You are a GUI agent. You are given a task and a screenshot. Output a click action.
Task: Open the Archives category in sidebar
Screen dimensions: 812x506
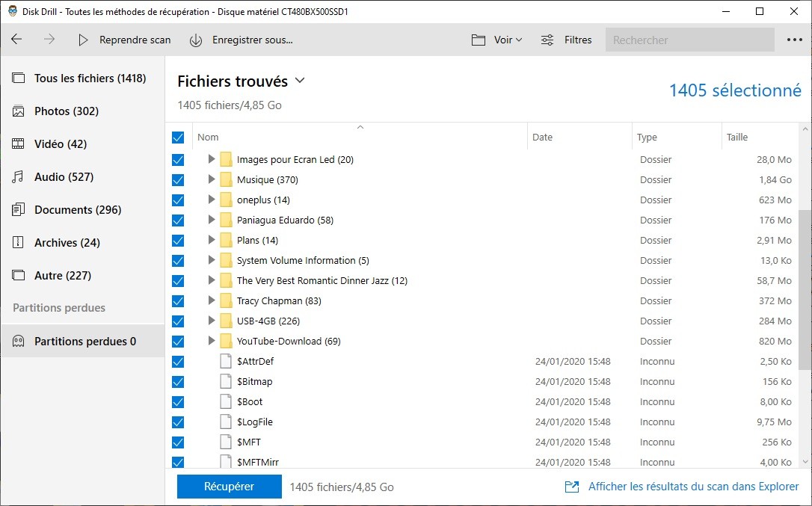pos(67,243)
